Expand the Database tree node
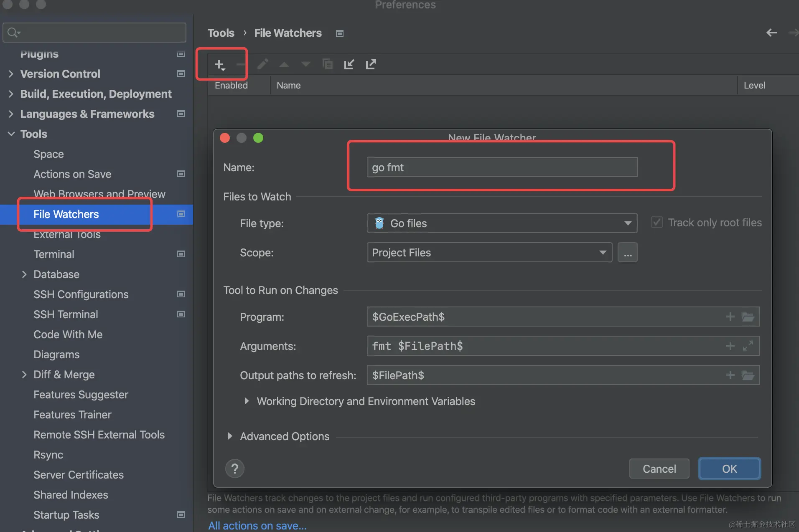The height and width of the screenshot is (532, 799). click(24, 274)
